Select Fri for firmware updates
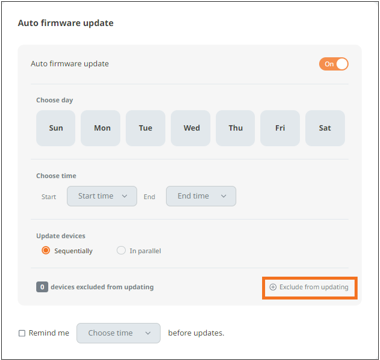Screen dimensions: 380x360 [280, 128]
